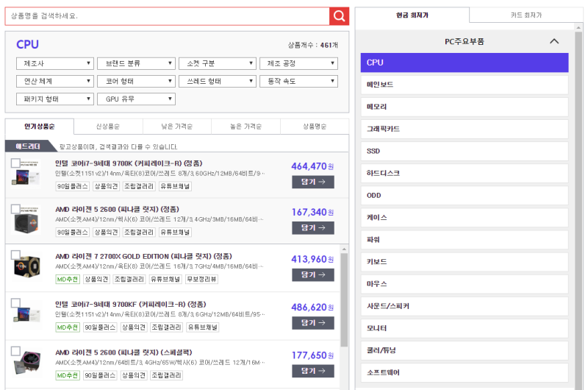Open the 라이젠 5 2600 스페셜팩 thumbnail
This screenshot has height=390, width=588.
tap(26, 363)
